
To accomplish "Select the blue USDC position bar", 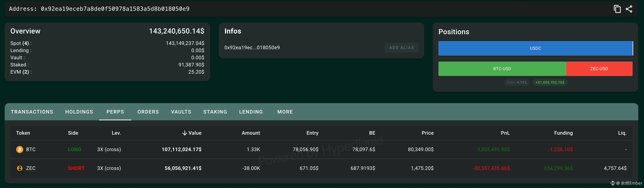I will 535,48.
